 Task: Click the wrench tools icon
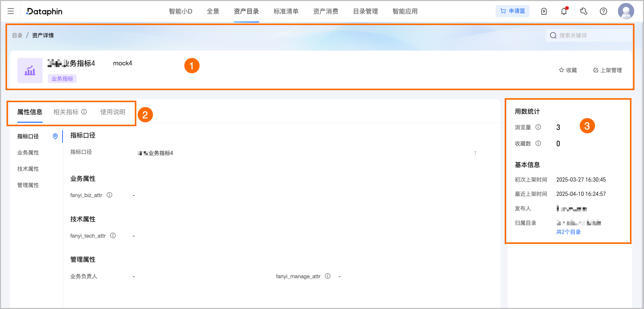[584, 11]
